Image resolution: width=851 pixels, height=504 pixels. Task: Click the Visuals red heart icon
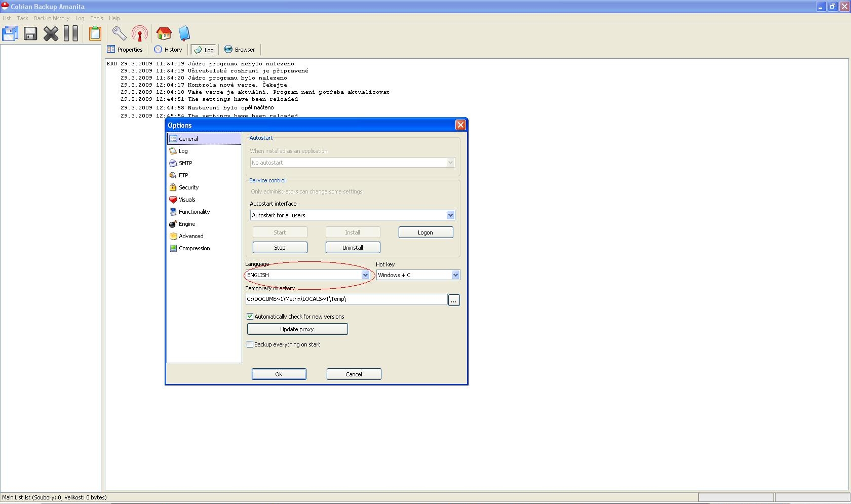(x=173, y=200)
